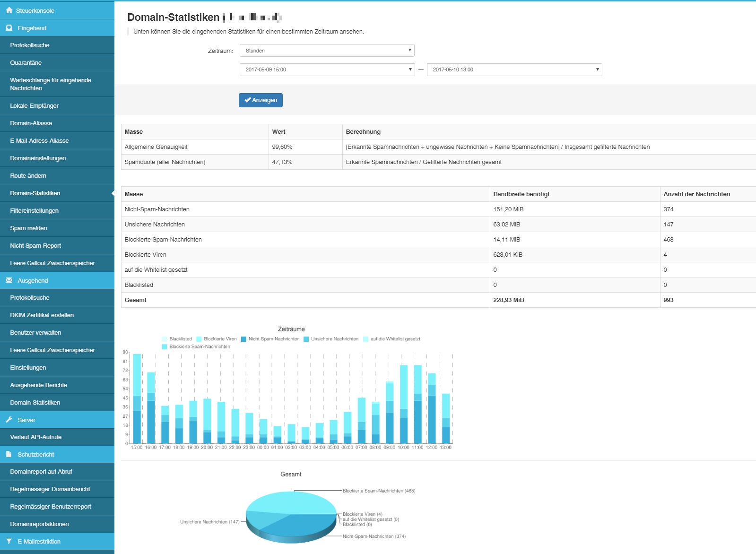Toggle Blacklisted series in chart legend

click(177, 339)
